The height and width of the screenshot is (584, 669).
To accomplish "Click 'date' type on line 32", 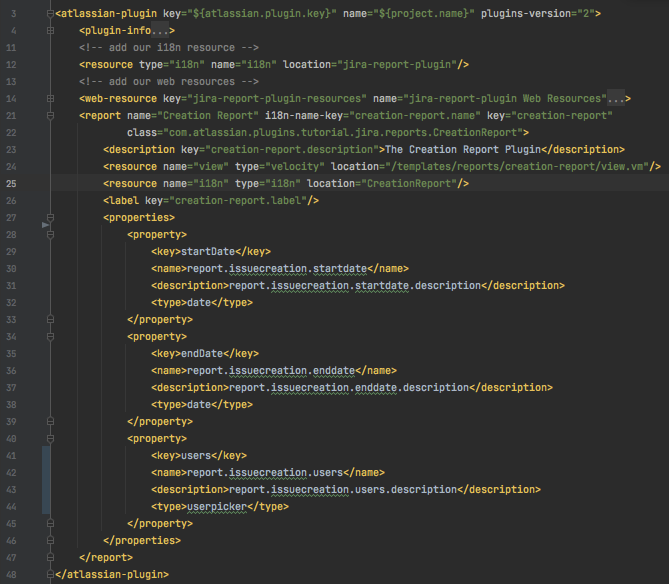I will point(199,303).
